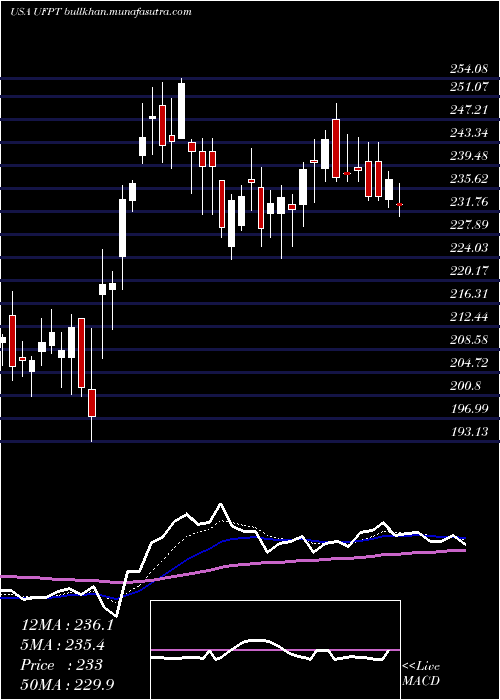This screenshot has height=700, width=500.
Task: Select the 254.08 price label
Action: [x=467, y=69]
